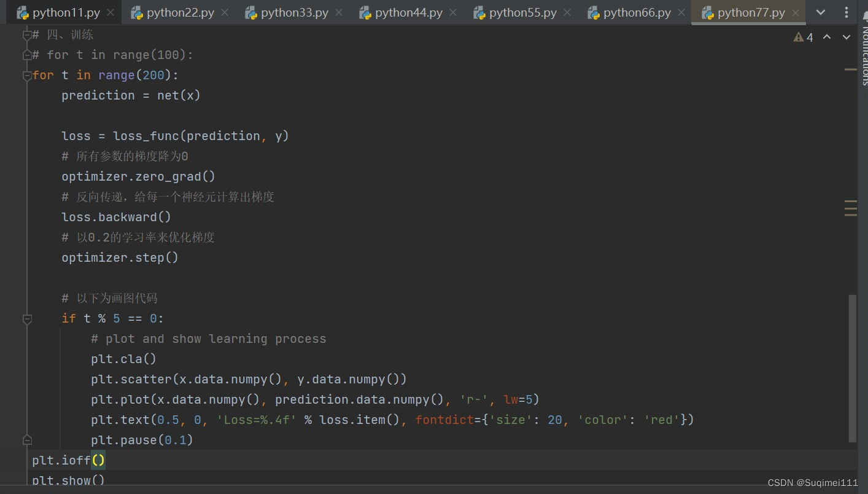Close the python44.py tab
Screen dimensions: 868x494
tap(453, 13)
